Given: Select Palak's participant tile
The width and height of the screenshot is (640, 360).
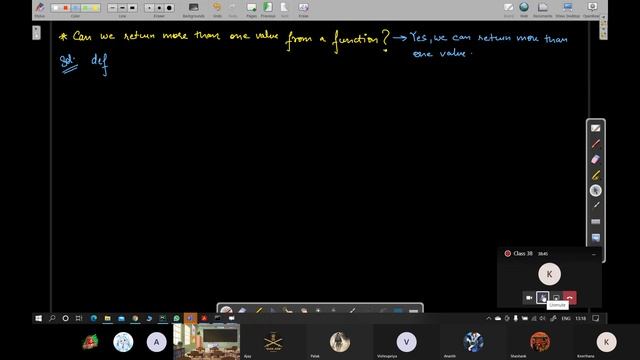Looking at the screenshot, I should tap(340, 342).
